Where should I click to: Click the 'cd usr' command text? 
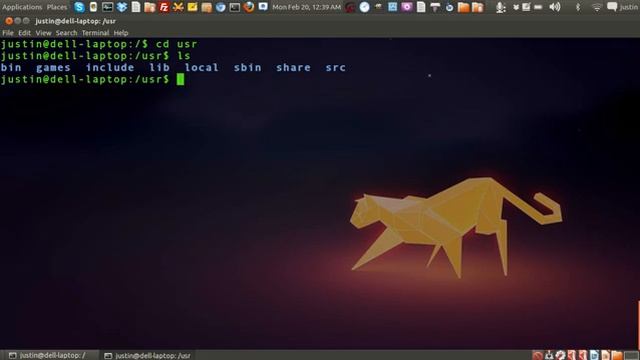[x=177, y=44]
